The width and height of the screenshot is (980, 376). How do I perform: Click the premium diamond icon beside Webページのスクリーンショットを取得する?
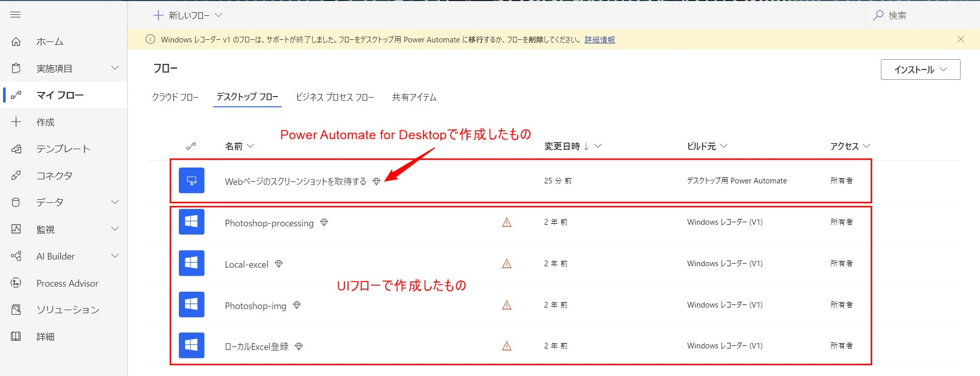click(377, 181)
